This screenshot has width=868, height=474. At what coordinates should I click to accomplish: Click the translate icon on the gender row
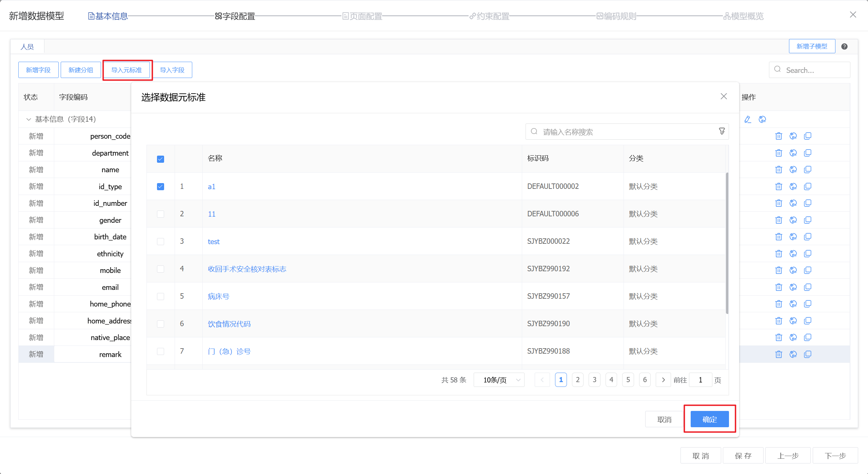pos(793,220)
